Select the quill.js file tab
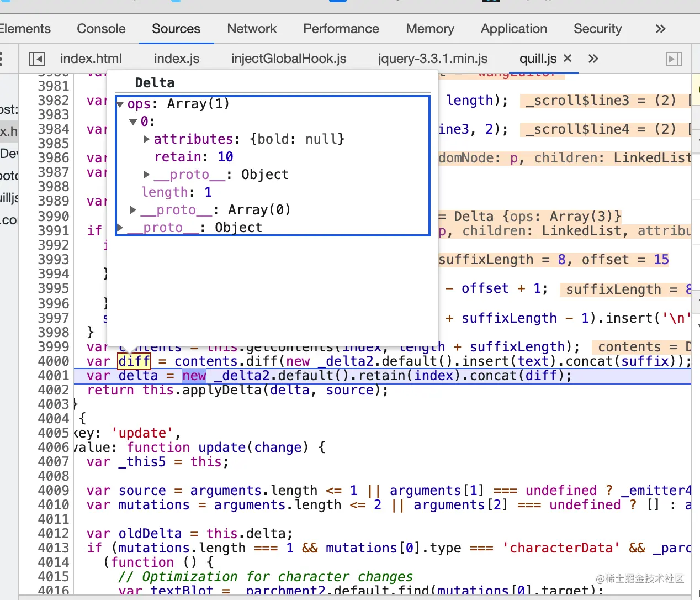The width and height of the screenshot is (700, 600). (538, 59)
